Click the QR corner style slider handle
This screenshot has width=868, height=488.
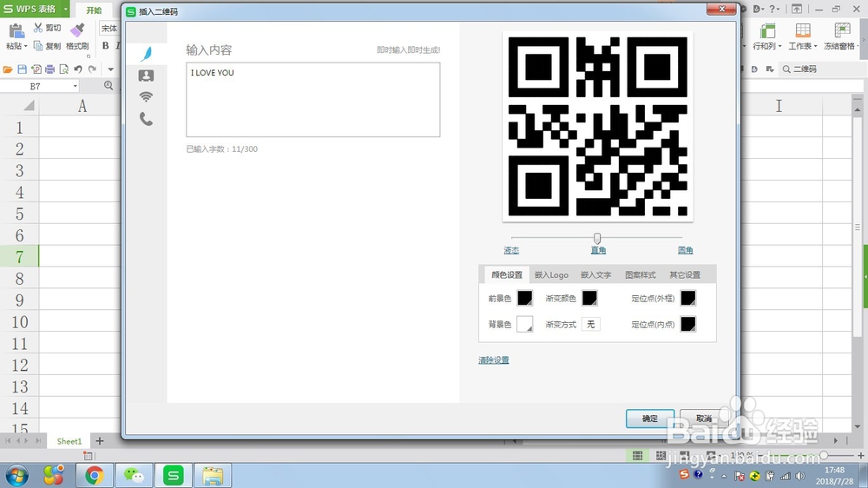(597, 238)
